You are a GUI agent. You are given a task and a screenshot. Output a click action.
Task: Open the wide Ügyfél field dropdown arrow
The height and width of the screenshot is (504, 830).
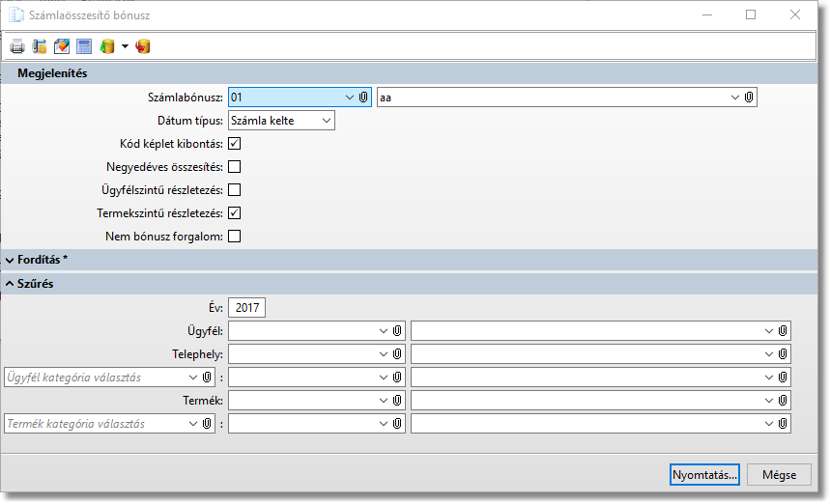768,331
